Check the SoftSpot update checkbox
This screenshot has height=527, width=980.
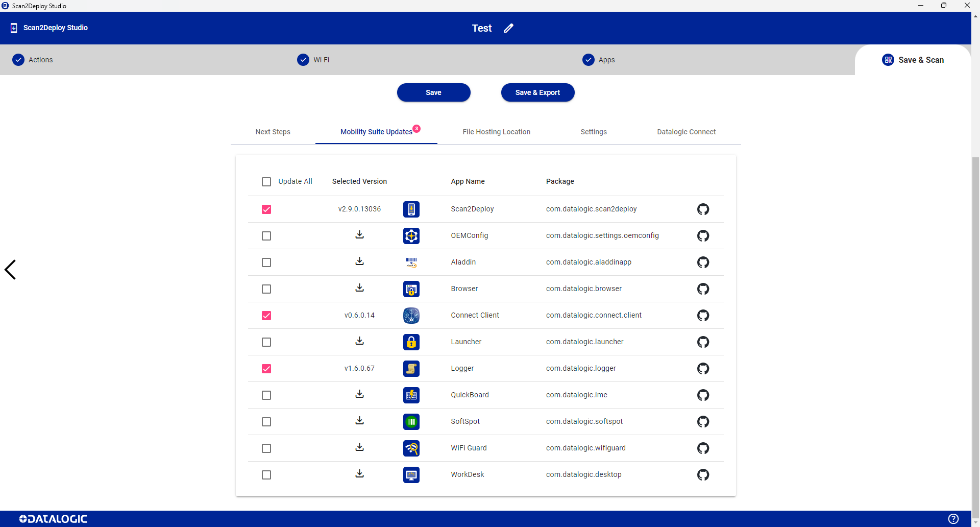point(266,422)
